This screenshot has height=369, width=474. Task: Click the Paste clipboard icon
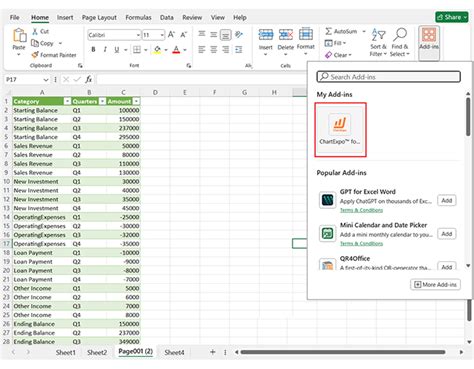pos(19,36)
